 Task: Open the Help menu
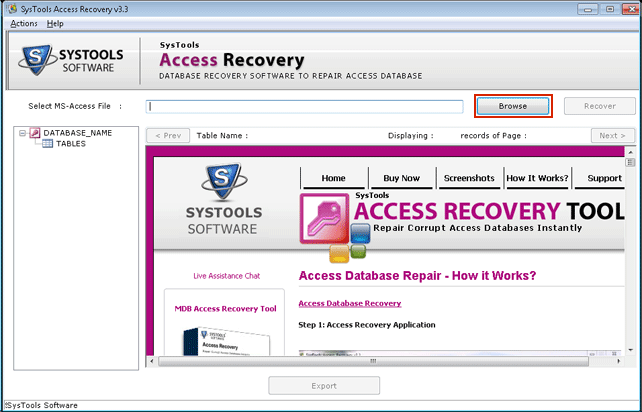point(55,24)
